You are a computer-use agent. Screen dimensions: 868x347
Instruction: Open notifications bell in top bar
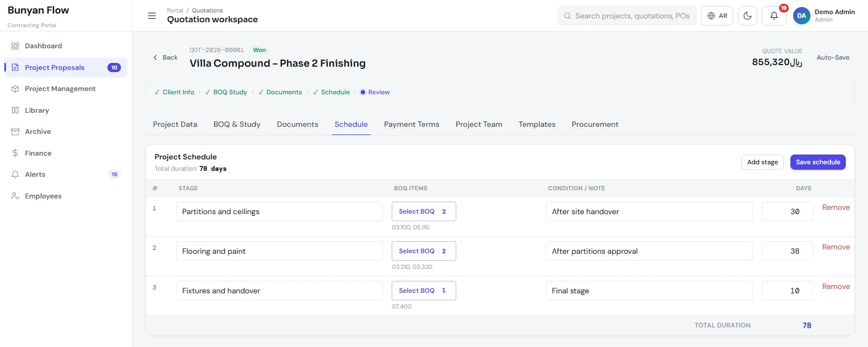(x=774, y=16)
